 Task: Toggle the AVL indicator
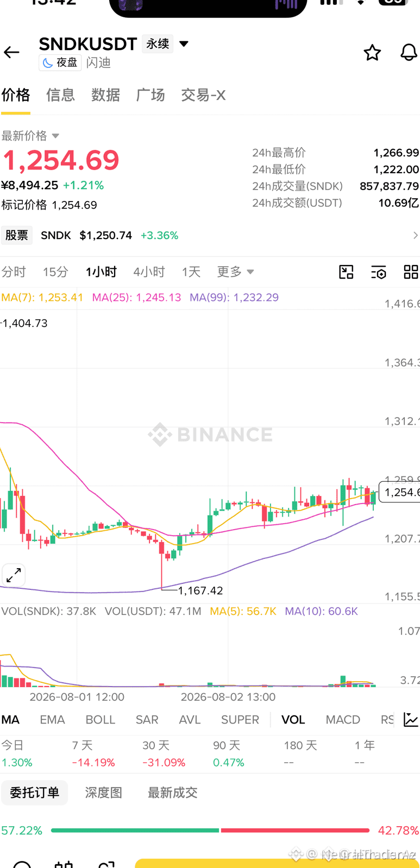coord(190,720)
